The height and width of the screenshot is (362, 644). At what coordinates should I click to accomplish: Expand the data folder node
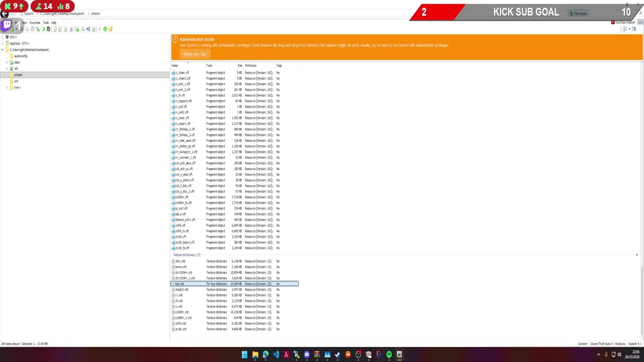click(x=7, y=62)
